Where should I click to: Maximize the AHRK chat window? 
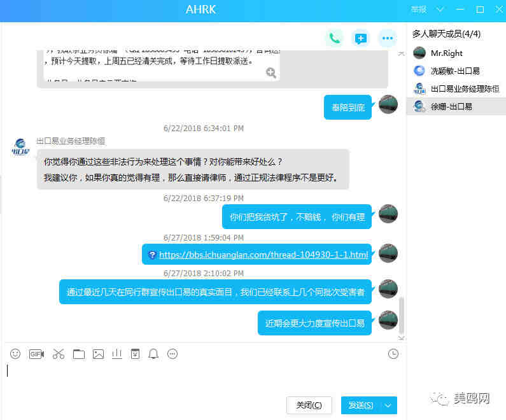480,10
